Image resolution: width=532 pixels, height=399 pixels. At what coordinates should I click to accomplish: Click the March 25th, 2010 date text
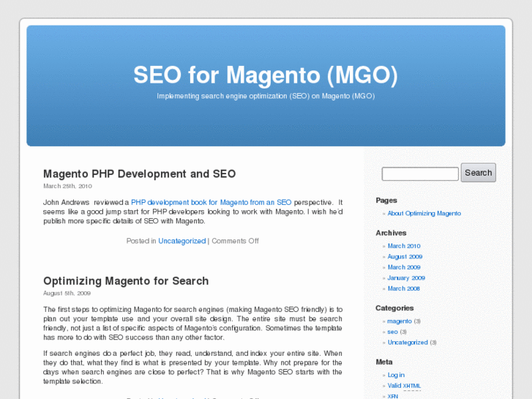point(67,186)
